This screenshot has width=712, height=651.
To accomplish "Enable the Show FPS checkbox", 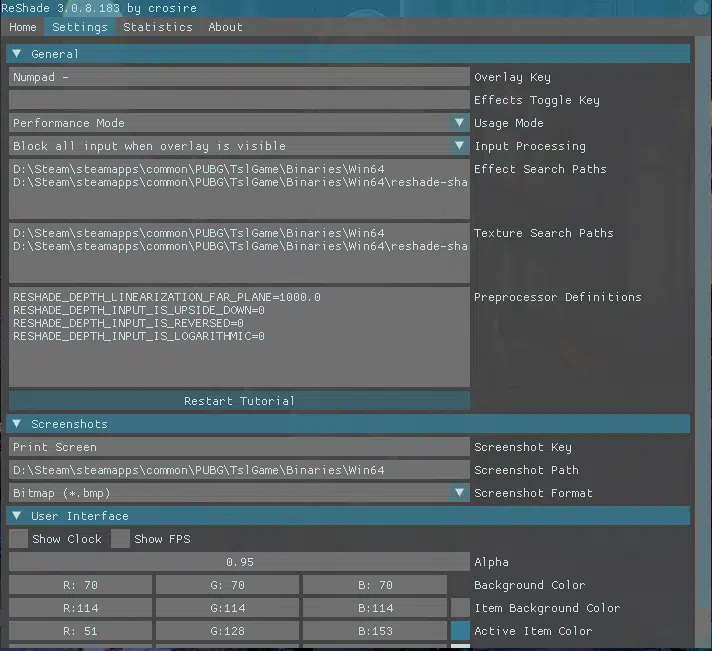I will [x=120, y=539].
